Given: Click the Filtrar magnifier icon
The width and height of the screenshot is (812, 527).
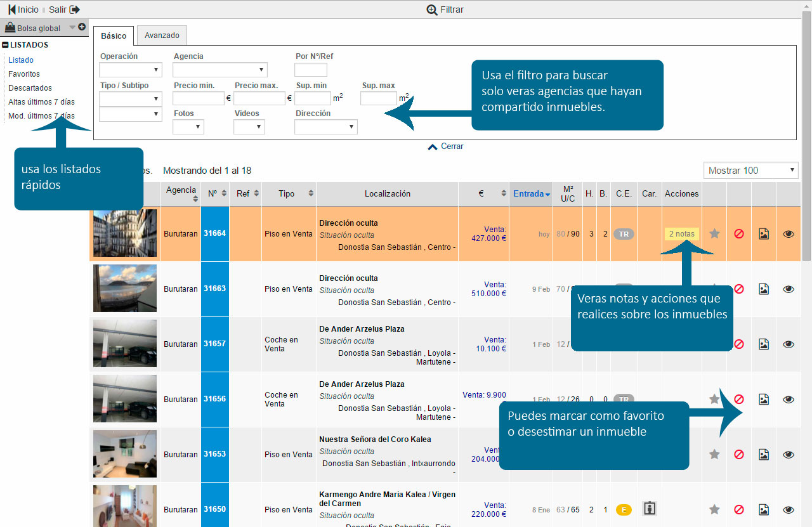Looking at the screenshot, I should click(x=432, y=10).
